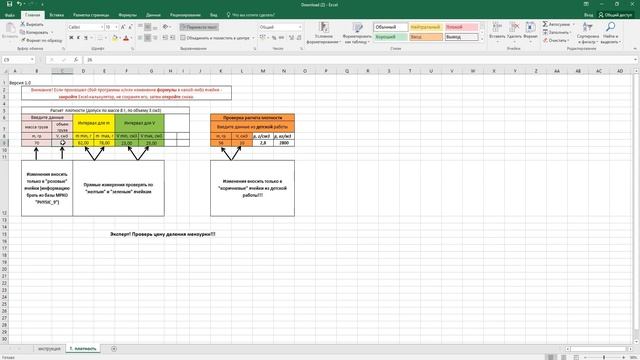Add a new sheet with plus button
The image size is (640, 360).
click(114, 349)
